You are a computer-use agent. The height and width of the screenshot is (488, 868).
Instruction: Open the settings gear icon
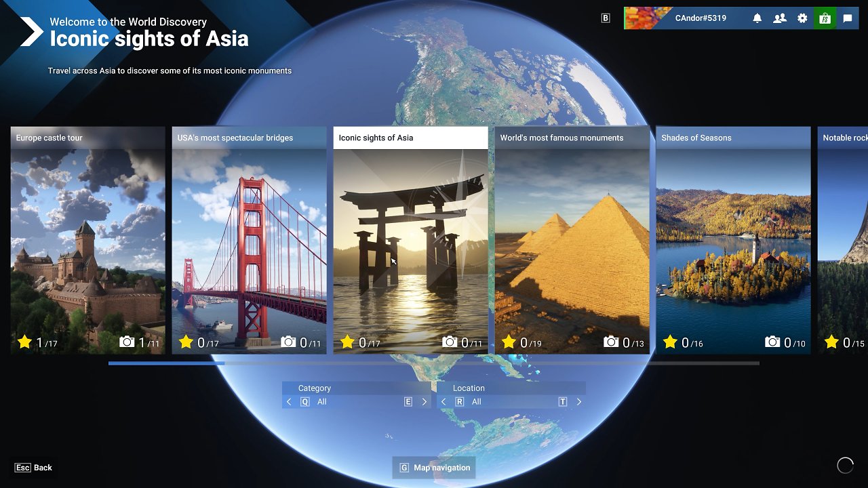(802, 18)
